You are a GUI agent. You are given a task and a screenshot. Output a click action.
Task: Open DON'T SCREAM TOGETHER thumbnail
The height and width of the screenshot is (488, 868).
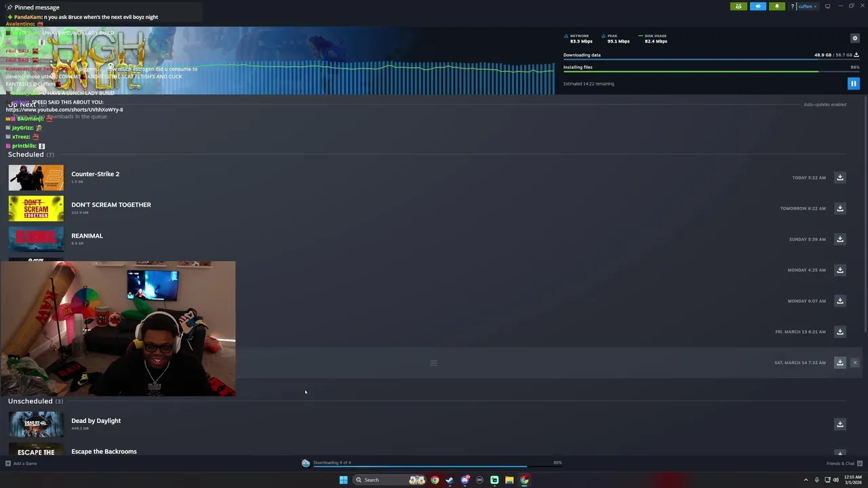tap(36, 209)
